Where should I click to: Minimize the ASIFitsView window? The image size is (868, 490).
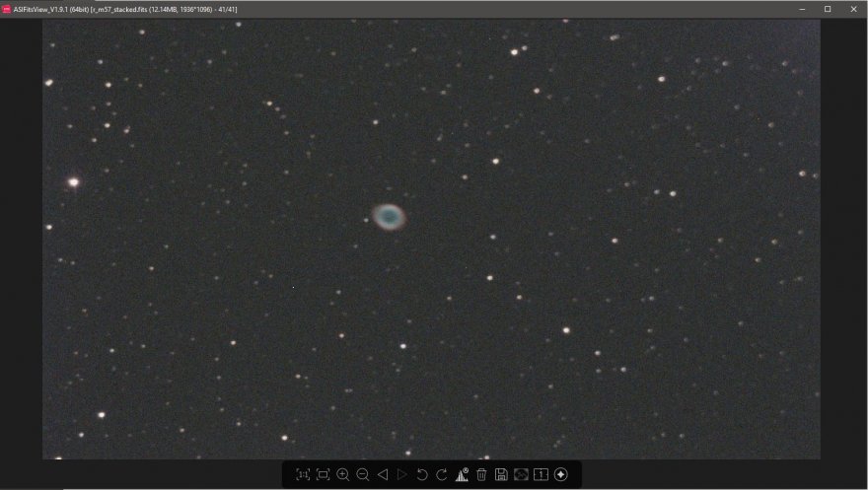point(801,9)
